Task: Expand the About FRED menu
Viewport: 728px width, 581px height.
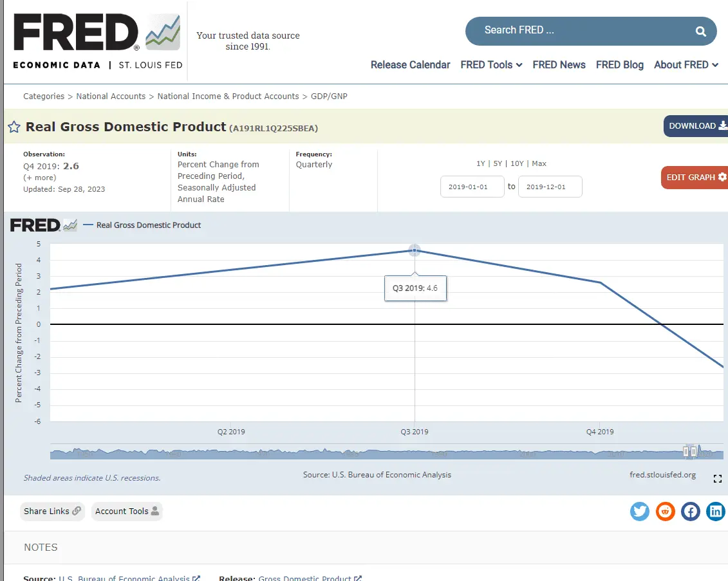Action: pos(686,65)
